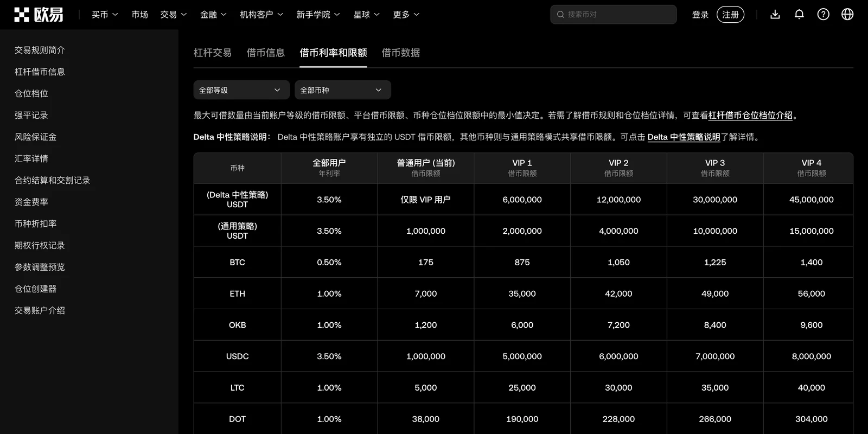Open 合约结算和交割记录 in the sidebar
Screen dimensions: 868x434
52,180
